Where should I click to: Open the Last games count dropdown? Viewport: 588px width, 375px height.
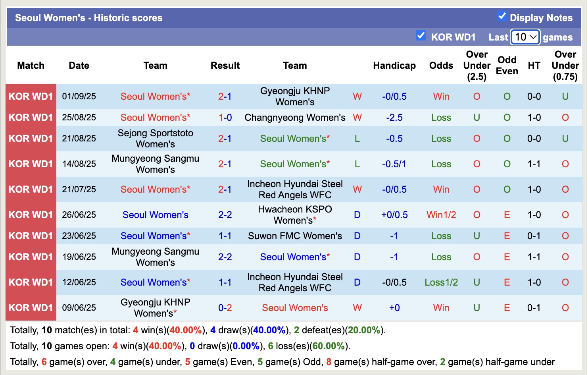(525, 37)
